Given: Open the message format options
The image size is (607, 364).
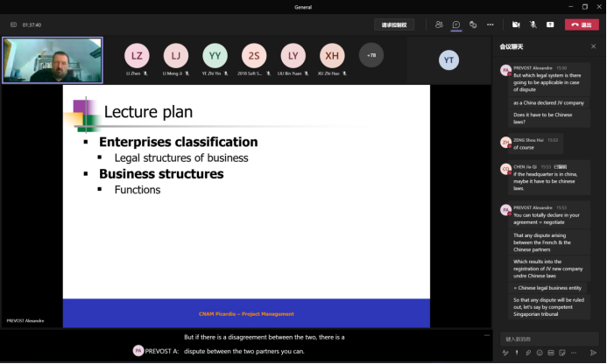Looking at the screenshot, I should pos(505,353).
